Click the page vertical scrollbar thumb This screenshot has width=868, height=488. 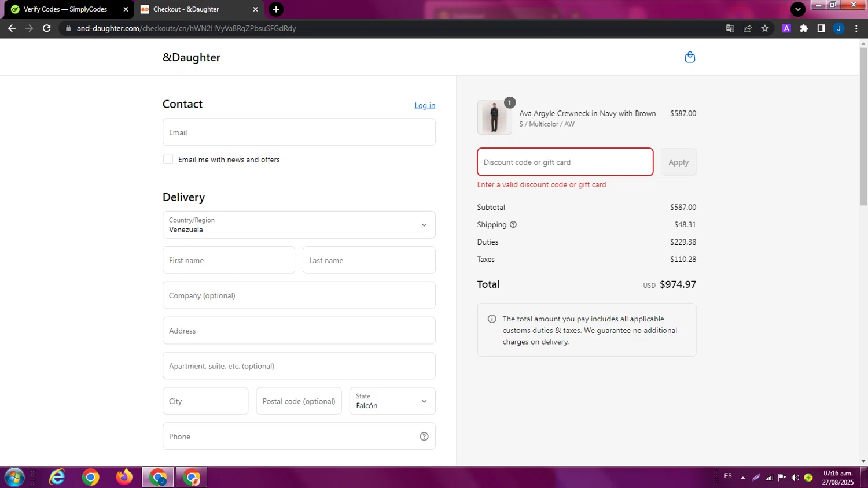tap(863, 126)
